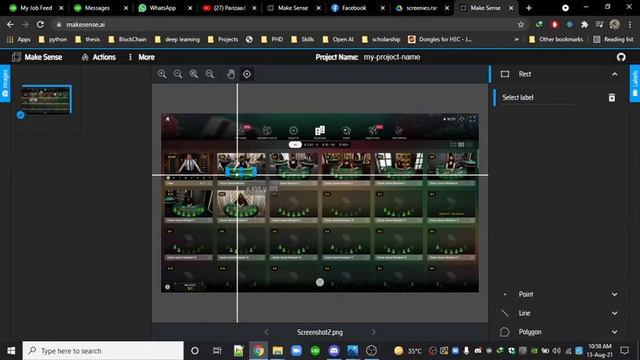Edit the project name my-project-name
The width and height of the screenshot is (640, 360).
[x=392, y=57]
